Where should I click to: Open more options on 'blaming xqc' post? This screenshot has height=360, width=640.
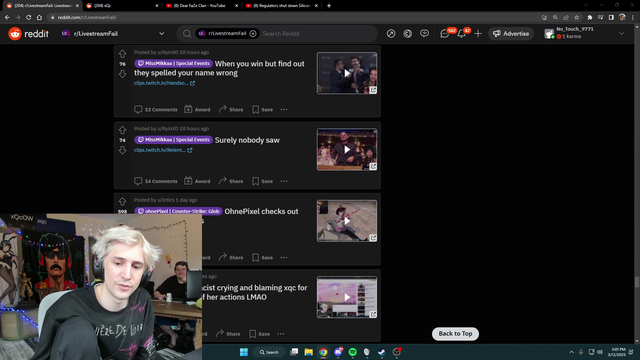281,334
